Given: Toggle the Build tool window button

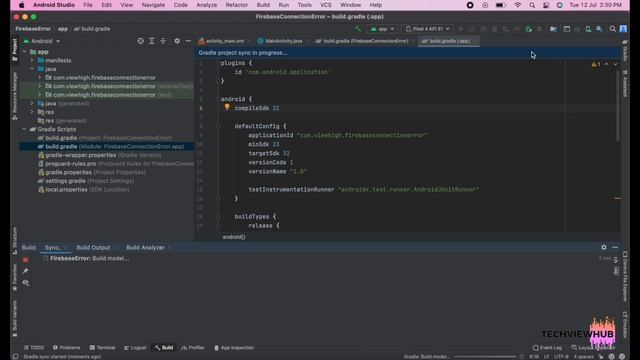Looking at the screenshot, I should (x=164, y=348).
